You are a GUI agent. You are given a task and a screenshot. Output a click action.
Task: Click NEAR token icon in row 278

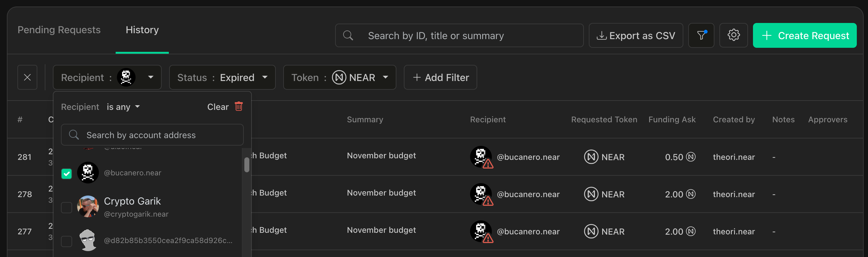[x=591, y=194]
